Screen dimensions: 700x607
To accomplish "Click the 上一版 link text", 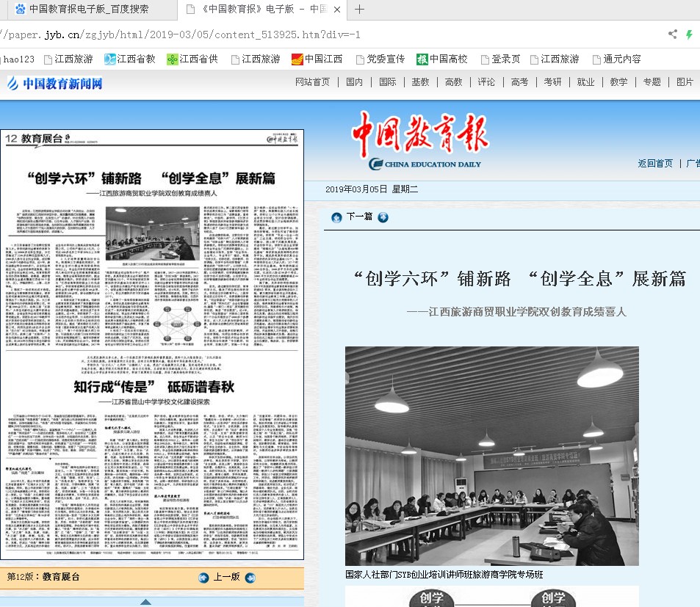I will [227, 577].
